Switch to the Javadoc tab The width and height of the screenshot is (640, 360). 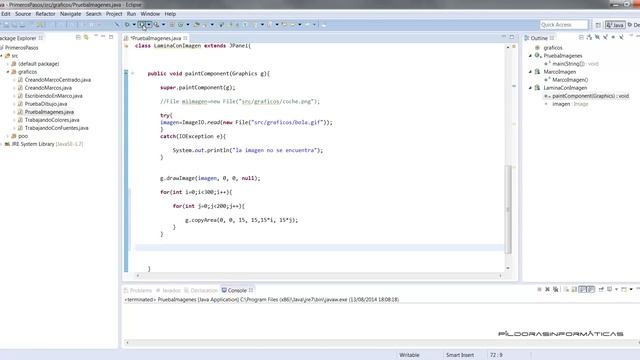(168, 291)
